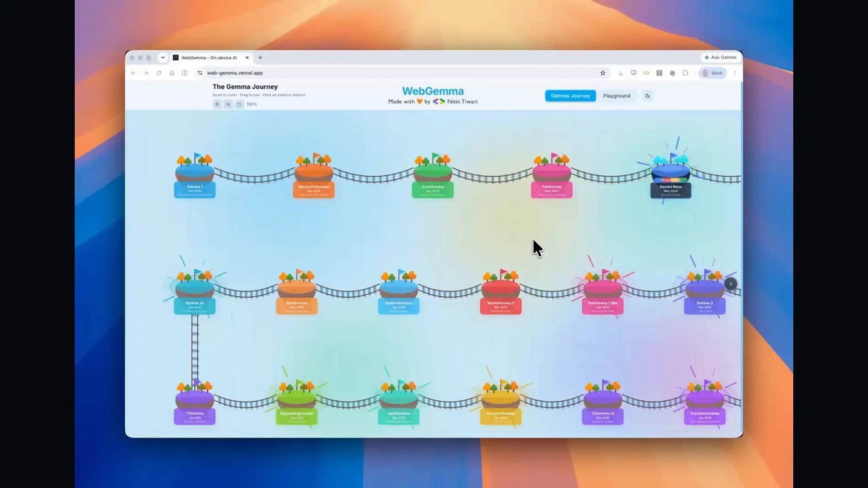Open the TranslateGemma island
The width and height of the screenshot is (868, 488).
pyautogui.click(x=705, y=403)
